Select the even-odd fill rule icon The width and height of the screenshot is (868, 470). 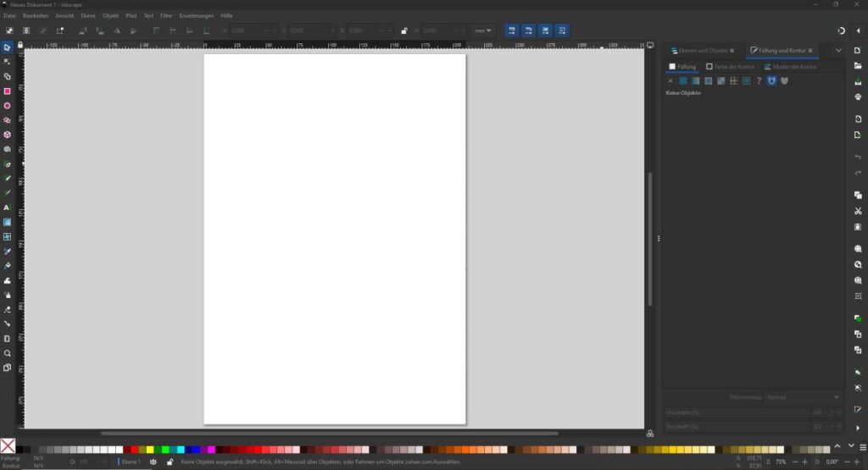771,80
